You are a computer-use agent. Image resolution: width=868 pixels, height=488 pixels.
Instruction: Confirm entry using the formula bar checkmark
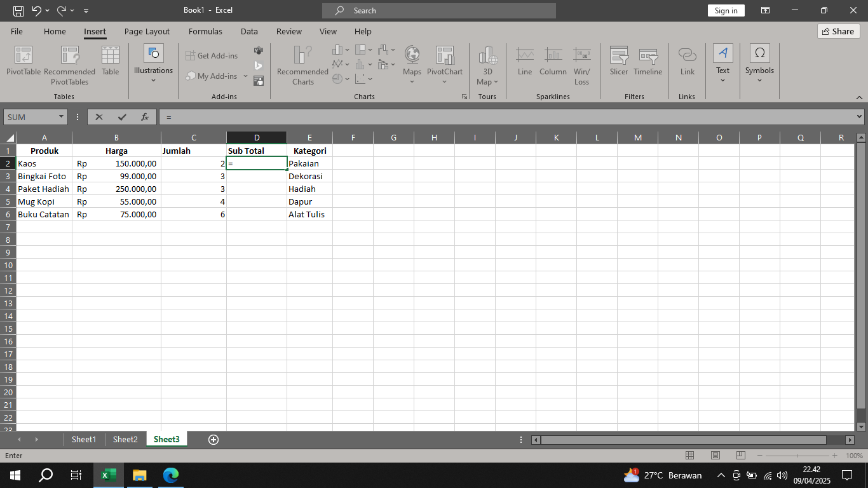(122, 116)
